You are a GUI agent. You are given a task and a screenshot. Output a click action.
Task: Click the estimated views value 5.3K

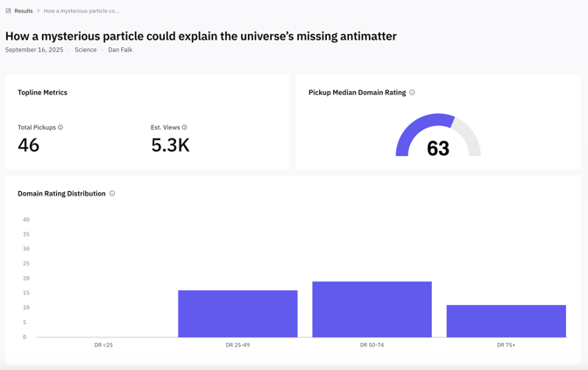[x=170, y=146]
